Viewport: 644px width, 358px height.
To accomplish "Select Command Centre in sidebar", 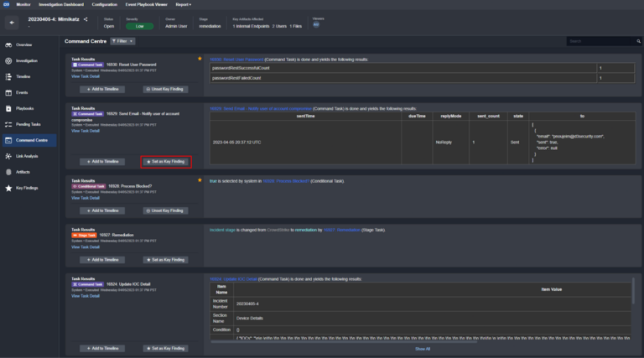I will click(29, 140).
